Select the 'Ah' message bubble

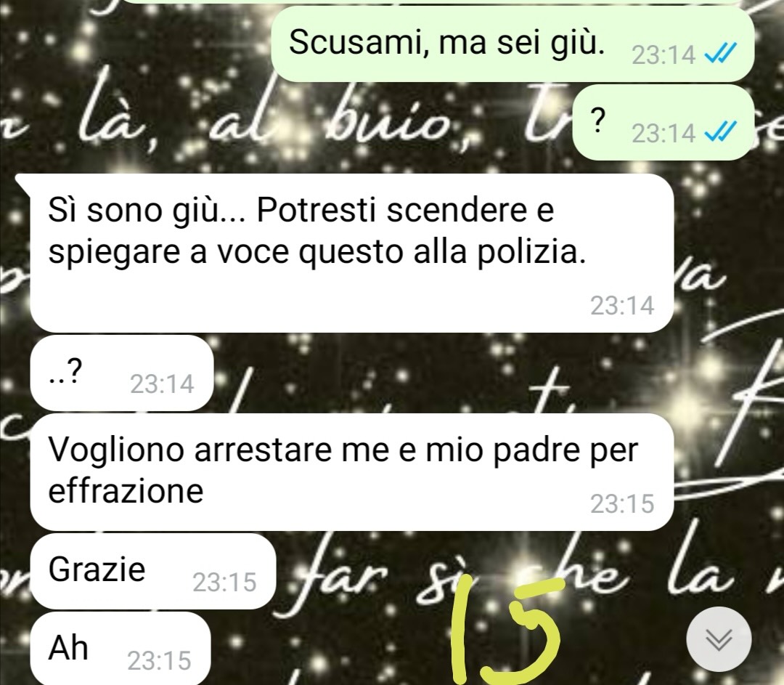point(120,649)
